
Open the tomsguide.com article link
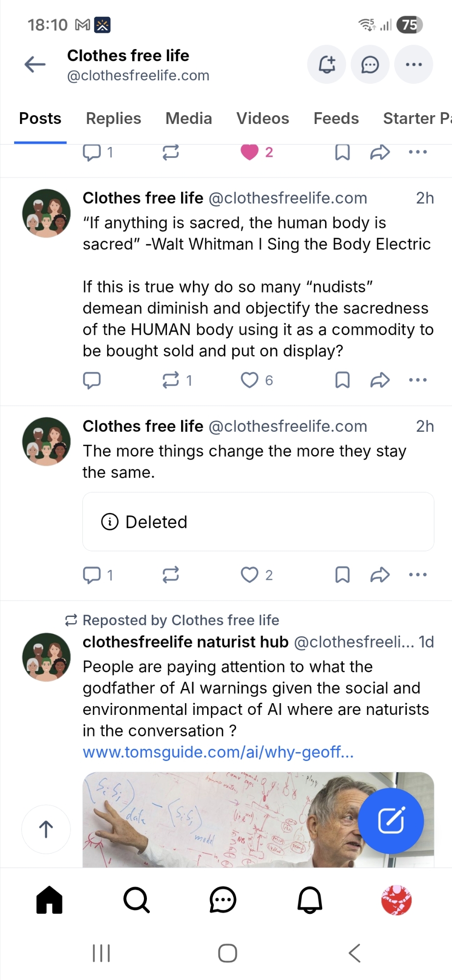tap(218, 752)
